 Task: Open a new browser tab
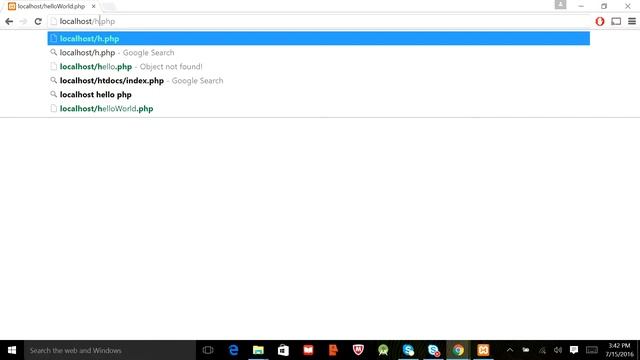coord(108,7)
